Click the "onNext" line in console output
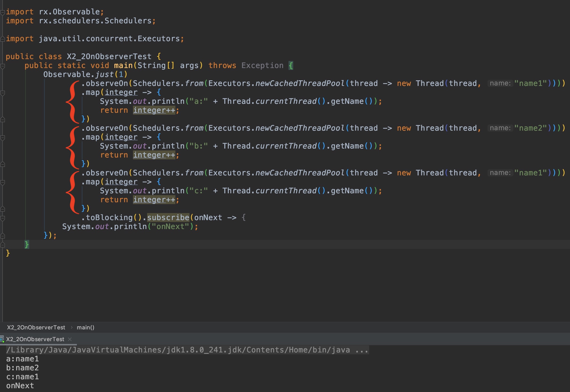The width and height of the screenshot is (570, 392). 20,386
